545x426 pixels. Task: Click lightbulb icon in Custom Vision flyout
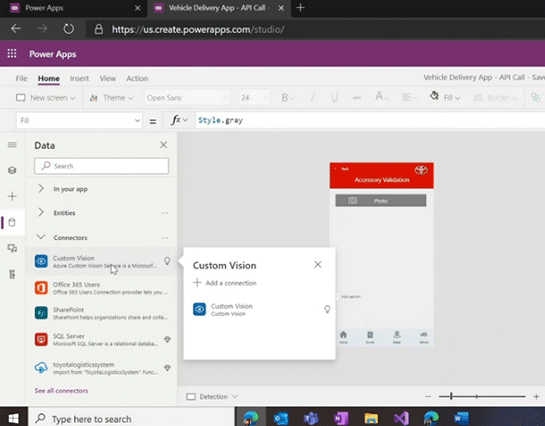[327, 309]
